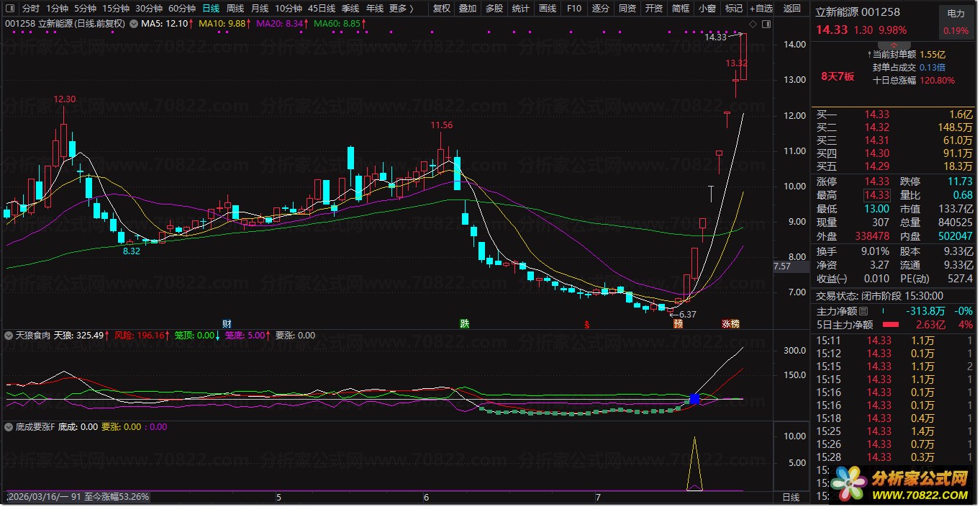The height and width of the screenshot is (507, 980).
Task: Click 买一 price 14.33 row
Action: pos(894,115)
